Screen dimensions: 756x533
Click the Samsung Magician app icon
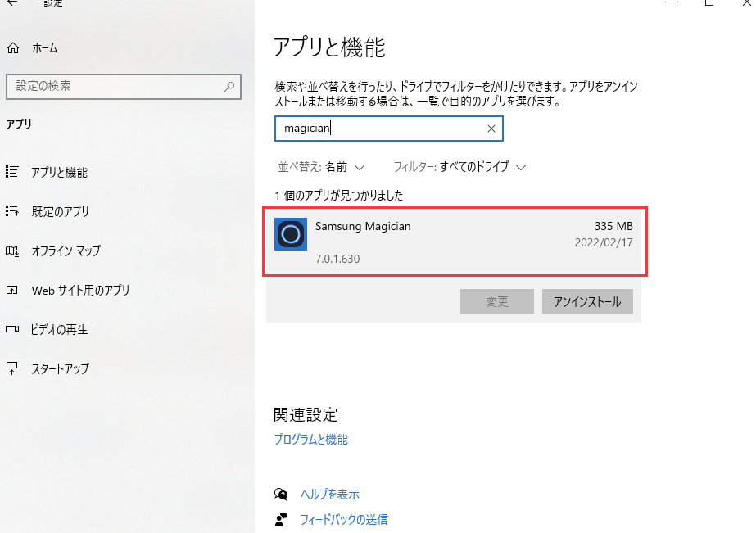click(291, 235)
